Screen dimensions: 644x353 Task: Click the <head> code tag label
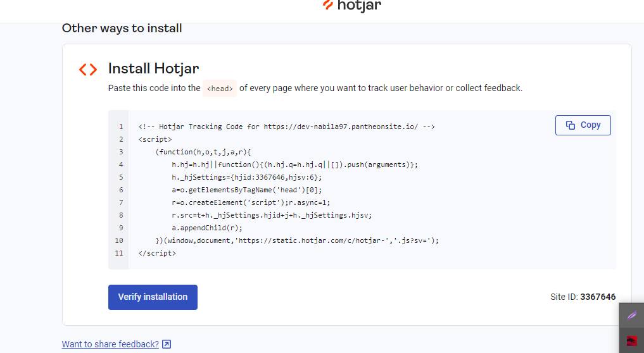click(220, 89)
